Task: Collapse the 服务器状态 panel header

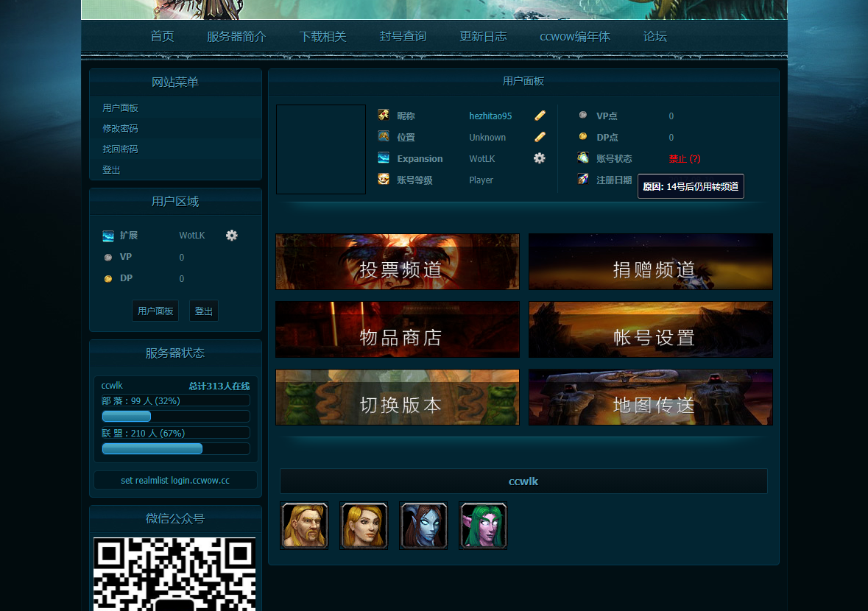Action: pyautogui.click(x=174, y=353)
